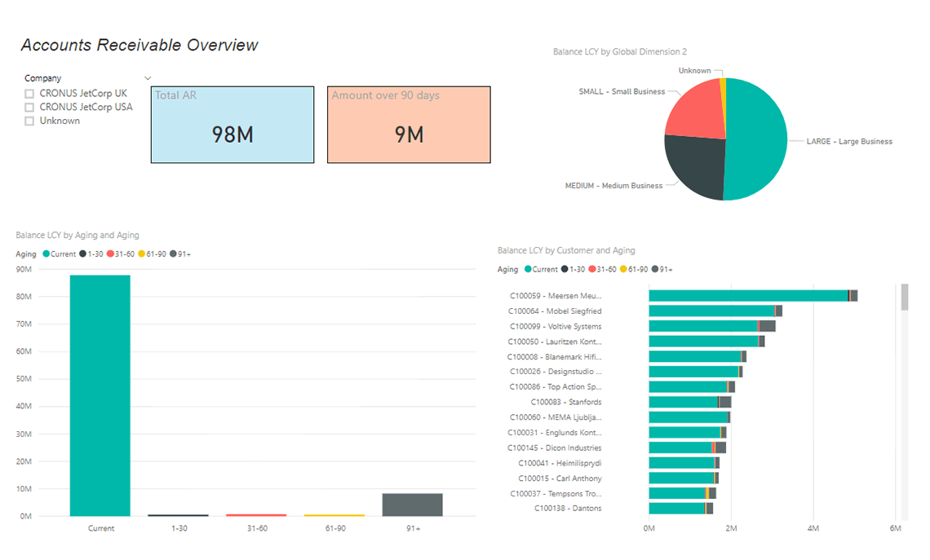Select the Total AR card
The width and height of the screenshot is (930, 560).
pyautogui.click(x=232, y=125)
